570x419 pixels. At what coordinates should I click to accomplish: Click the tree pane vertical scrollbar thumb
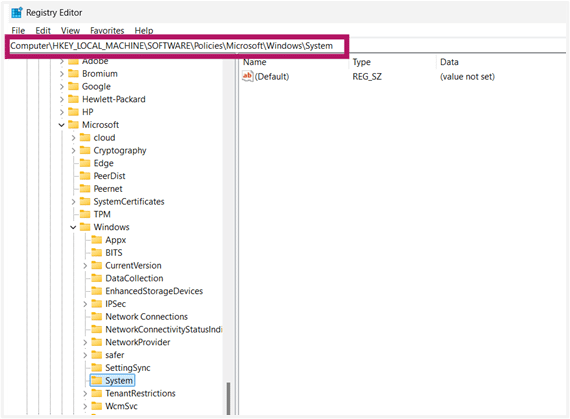tap(228, 398)
